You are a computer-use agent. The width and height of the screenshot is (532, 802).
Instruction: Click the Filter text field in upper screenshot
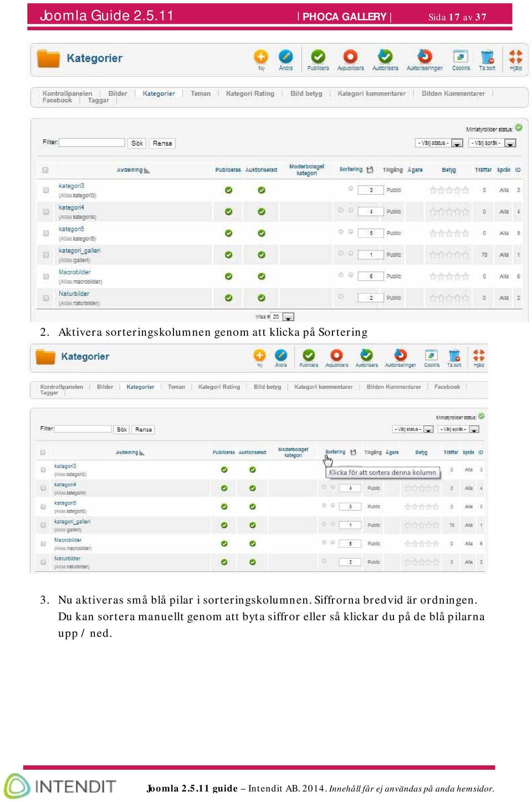[92, 142]
